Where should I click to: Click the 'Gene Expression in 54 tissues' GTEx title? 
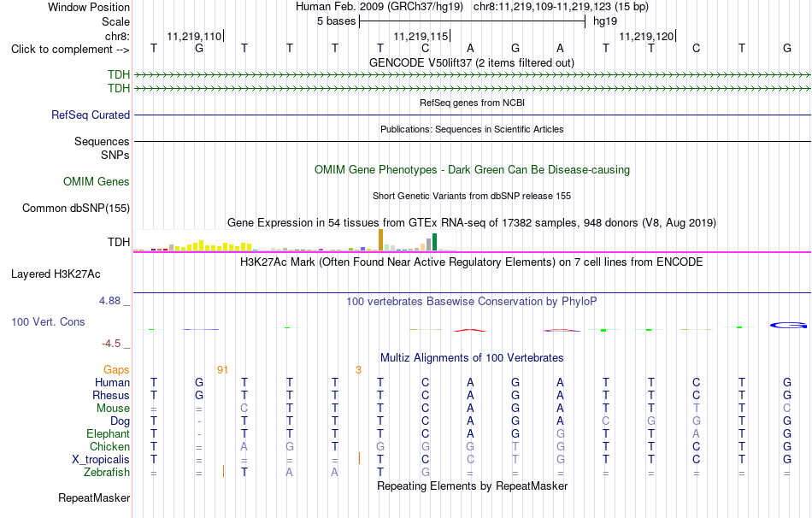pyautogui.click(x=472, y=223)
